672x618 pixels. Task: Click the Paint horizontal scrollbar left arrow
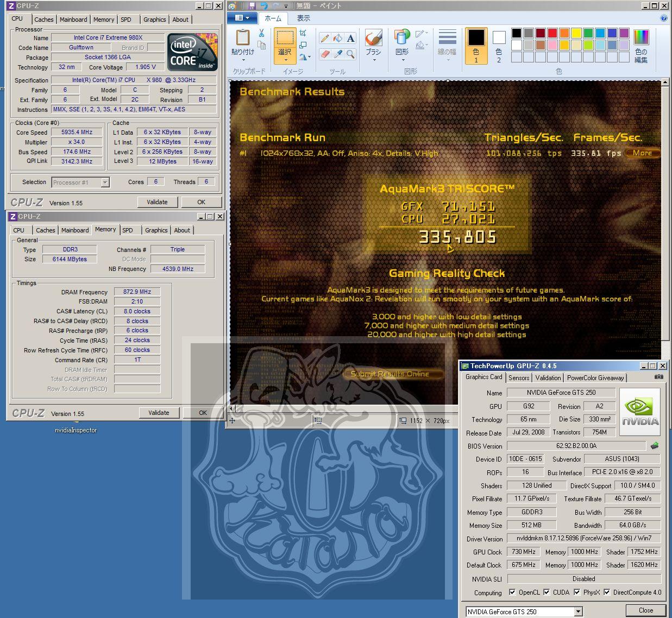click(x=232, y=409)
